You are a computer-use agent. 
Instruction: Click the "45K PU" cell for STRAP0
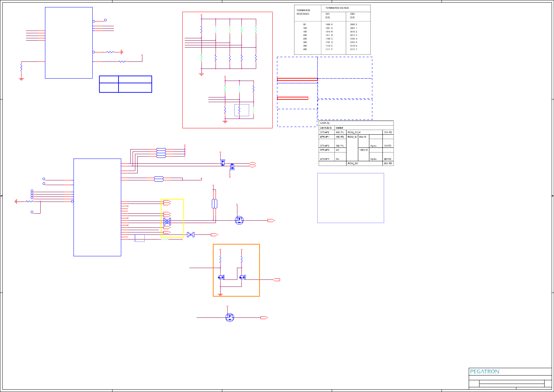[x=340, y=132]
